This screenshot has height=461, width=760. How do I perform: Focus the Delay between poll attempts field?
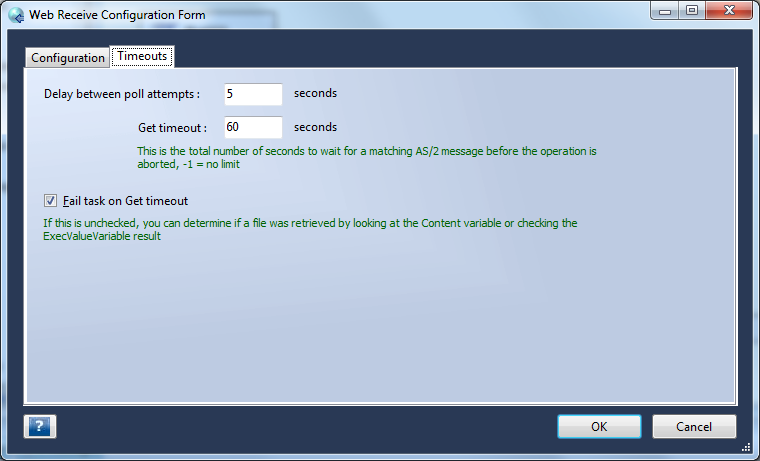pyautogui.click(x=253, y=94)
